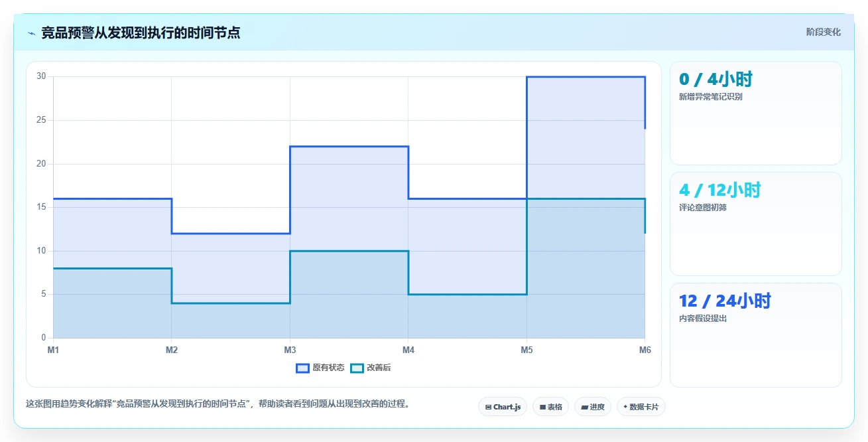The width and height of the screenshot is (868, 442).
Task: Click the 内容假设提出 caption
Action: click(703, 319)
